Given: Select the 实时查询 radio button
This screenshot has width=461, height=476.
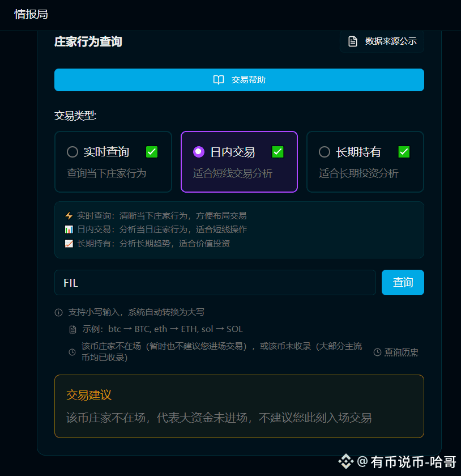Looking at the screenshot, I should (72, 152).
